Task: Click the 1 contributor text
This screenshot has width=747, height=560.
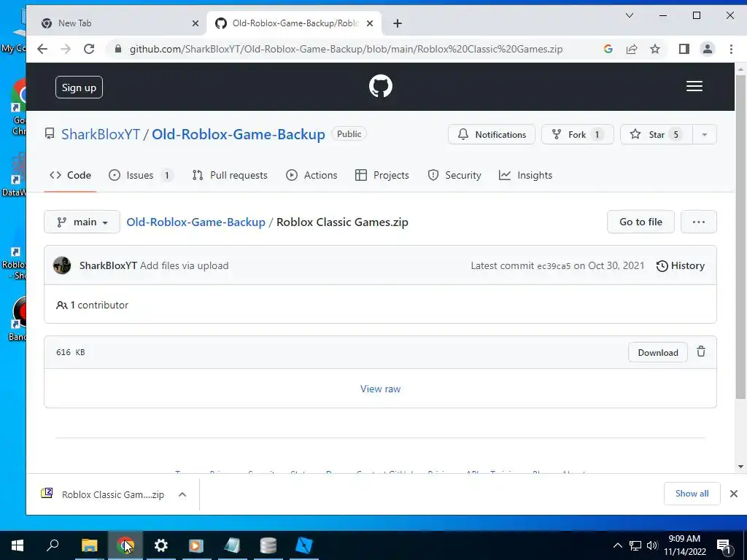Action: click(x=99, y=306)
